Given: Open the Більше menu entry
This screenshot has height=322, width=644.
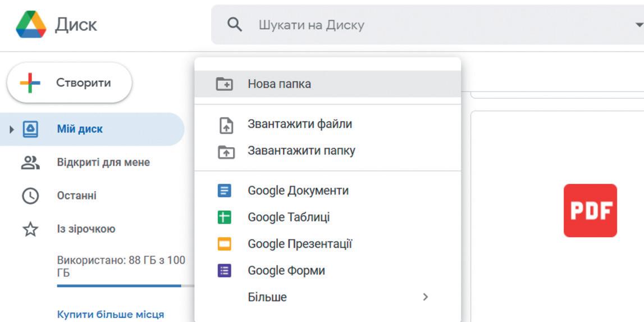Looking at the screenshot, I should (328, 297).
